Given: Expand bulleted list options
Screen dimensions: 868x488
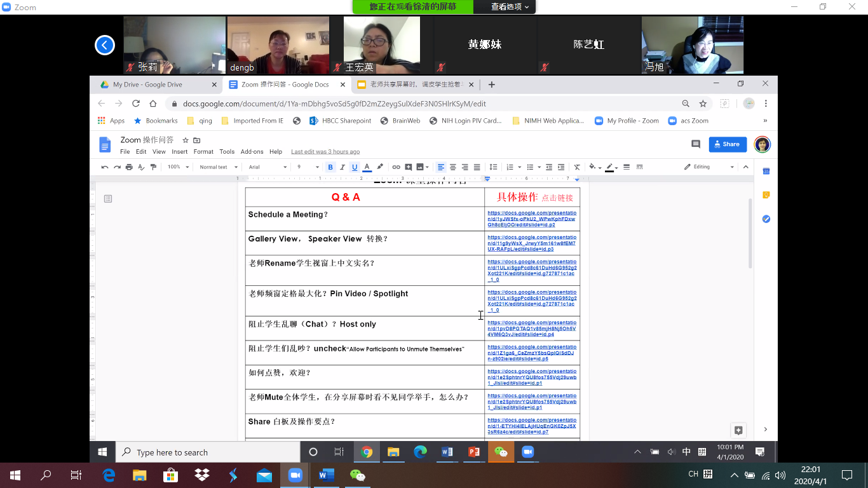Looking at the screenshot, I should pos(539,167).
